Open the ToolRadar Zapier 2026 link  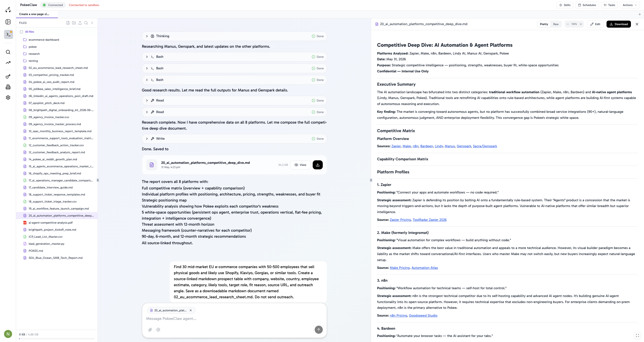[x=429, y=220]
